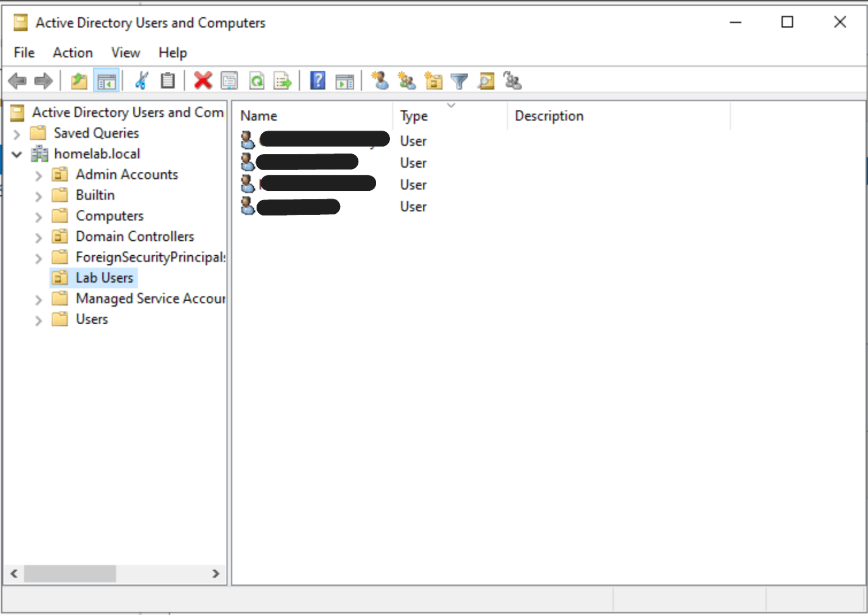
Task: Click the Find objects toolbar icon
Action: click(486, 81)
